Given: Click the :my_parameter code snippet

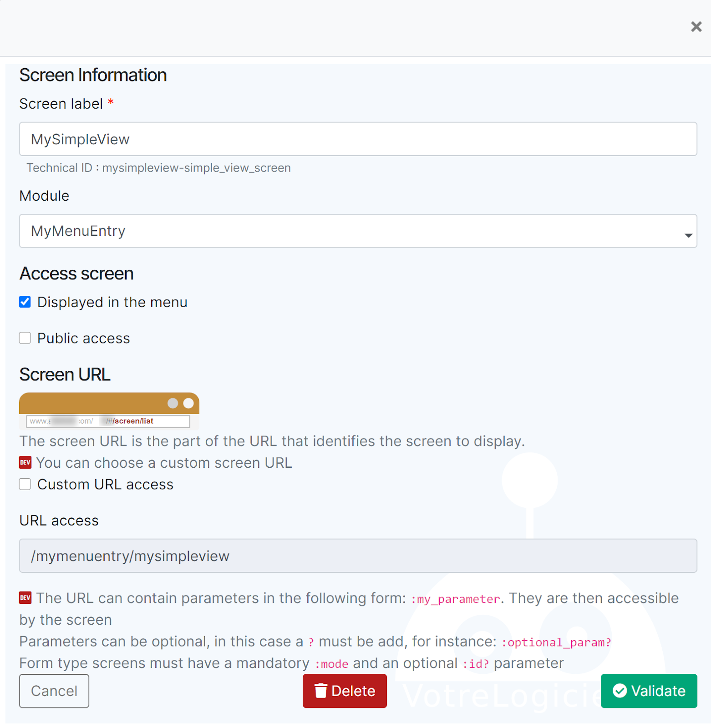Looking at the screenshot, I should (x=455, y=599).
